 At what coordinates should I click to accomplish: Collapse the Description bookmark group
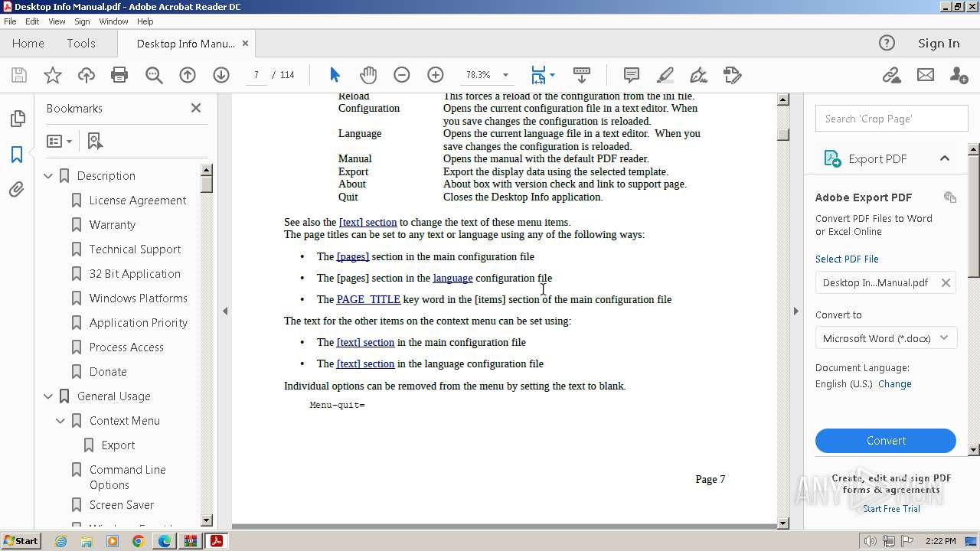(x=48, y=175)
